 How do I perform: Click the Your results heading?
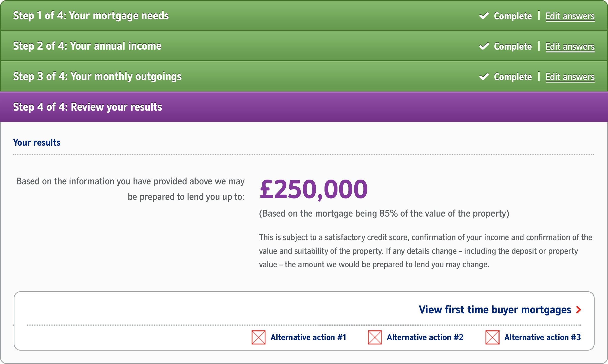37,143
